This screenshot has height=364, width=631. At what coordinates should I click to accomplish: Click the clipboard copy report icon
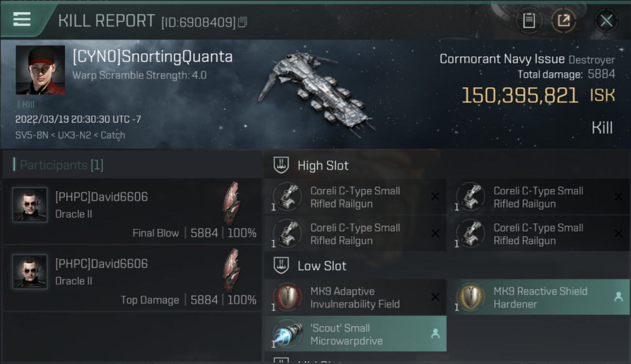coord(529,21)
